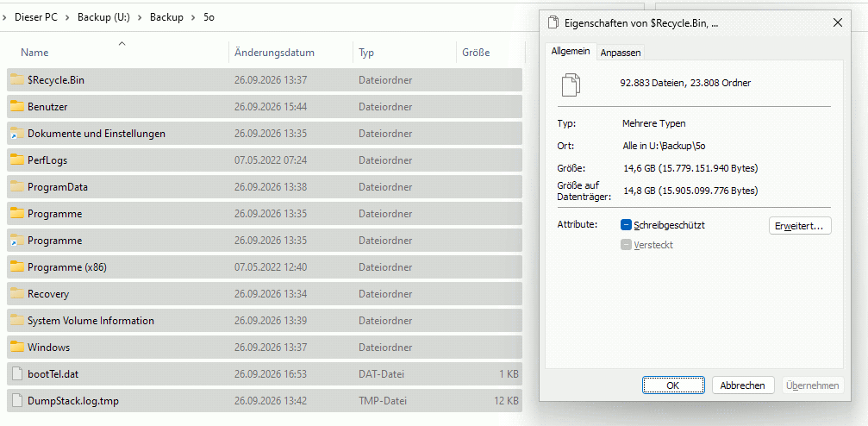Click the date 26.09.2026 15:44
Viewport: 868px width, 426px height.
[x=270, y=107]
